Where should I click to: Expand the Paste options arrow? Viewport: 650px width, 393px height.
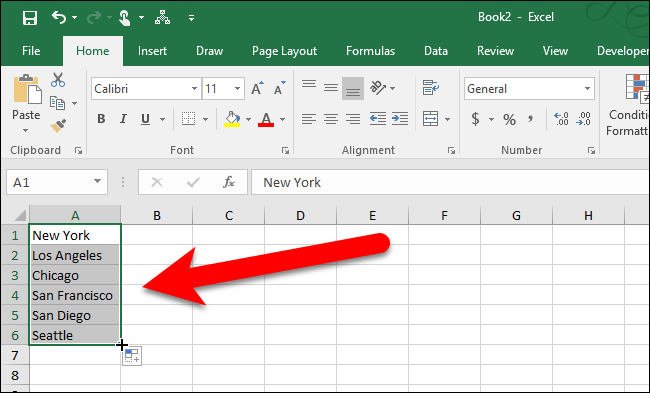[x=26, y=130]
